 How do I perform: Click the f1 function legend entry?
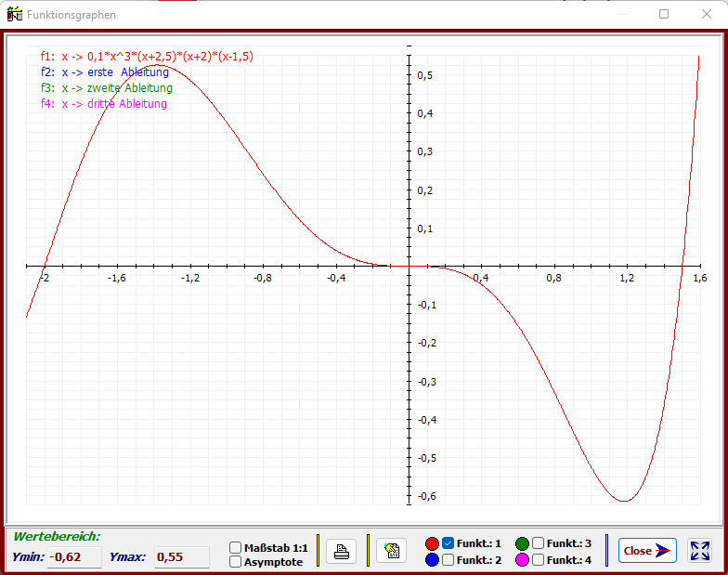click(147, 57)
